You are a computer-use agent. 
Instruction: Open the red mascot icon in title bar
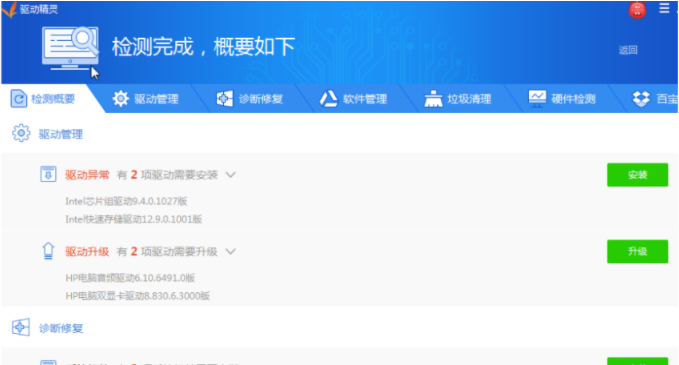click(x=637, y=10)
